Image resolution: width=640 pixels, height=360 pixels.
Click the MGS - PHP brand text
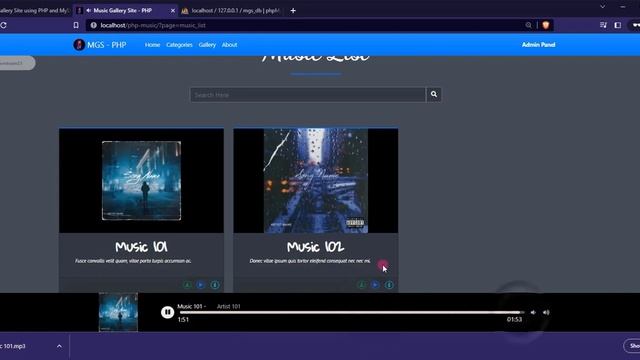pyautogui.click(x=107, y=45)
